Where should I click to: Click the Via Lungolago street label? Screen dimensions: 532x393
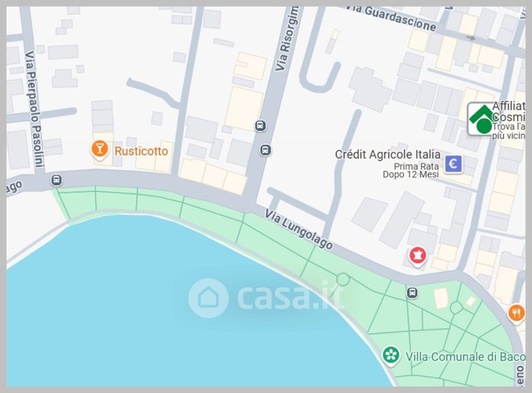299,229
